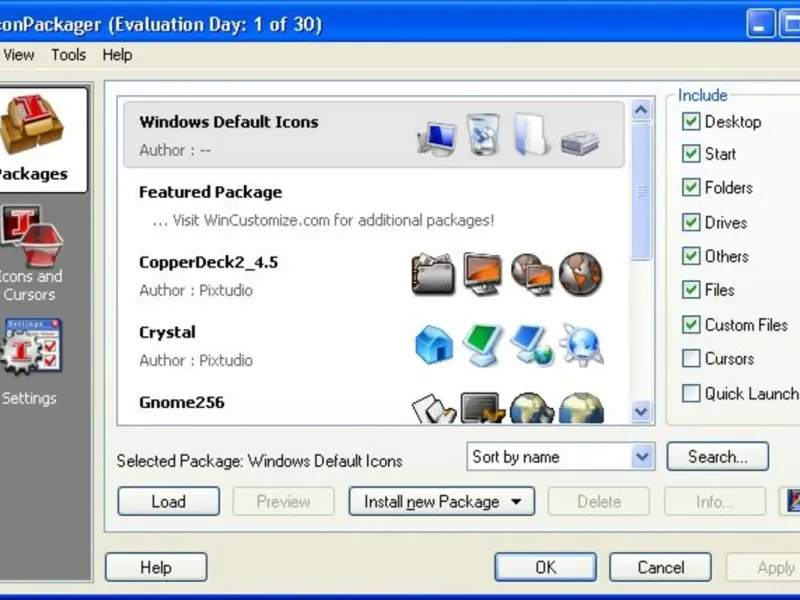Expand the Install new Package dropdown button
The image size is (800, 600).
[442, 502]
